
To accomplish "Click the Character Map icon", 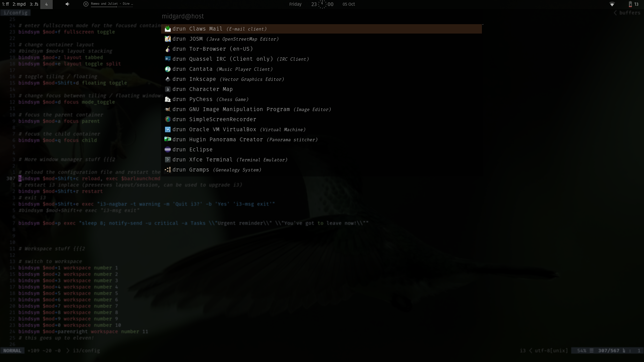I will 168,89.
